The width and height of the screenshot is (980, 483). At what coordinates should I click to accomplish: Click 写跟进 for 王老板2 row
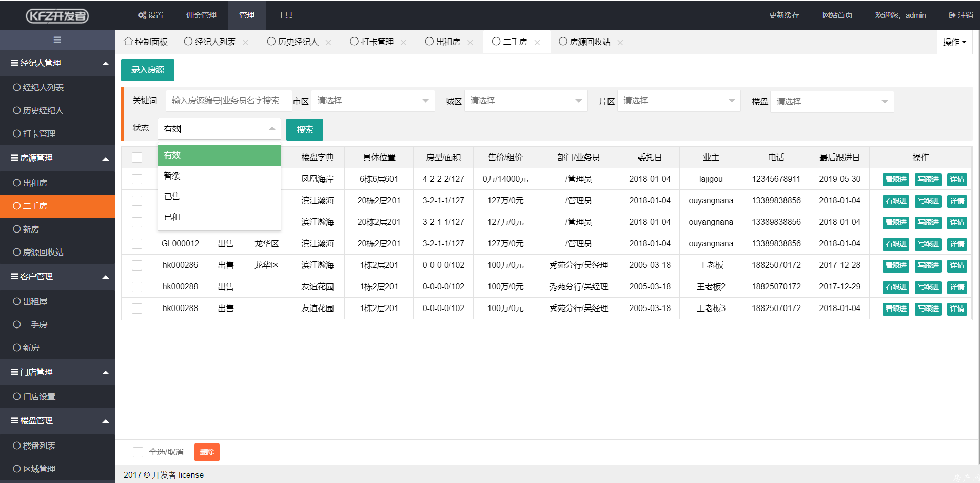click(x=928, y=287)
